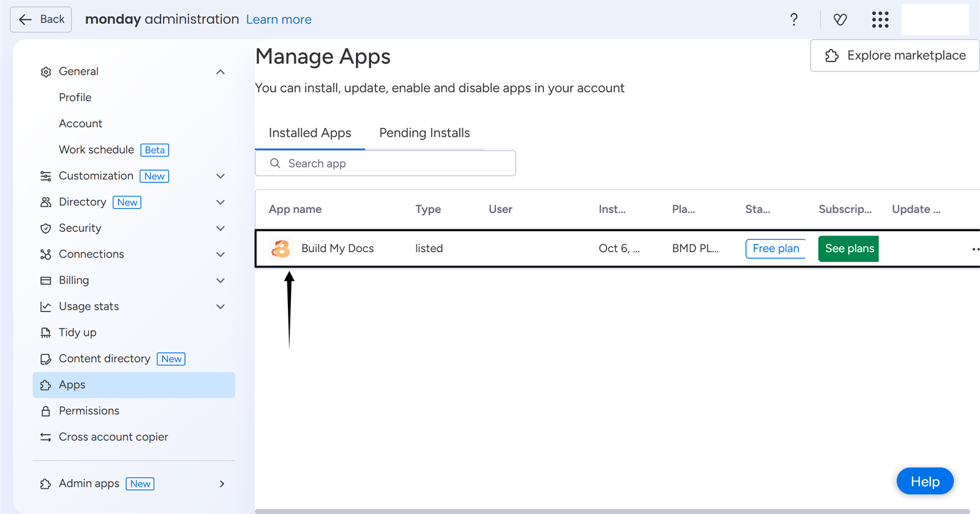
Task: Follow the Learn more link
Action: [x=279, y=20]
